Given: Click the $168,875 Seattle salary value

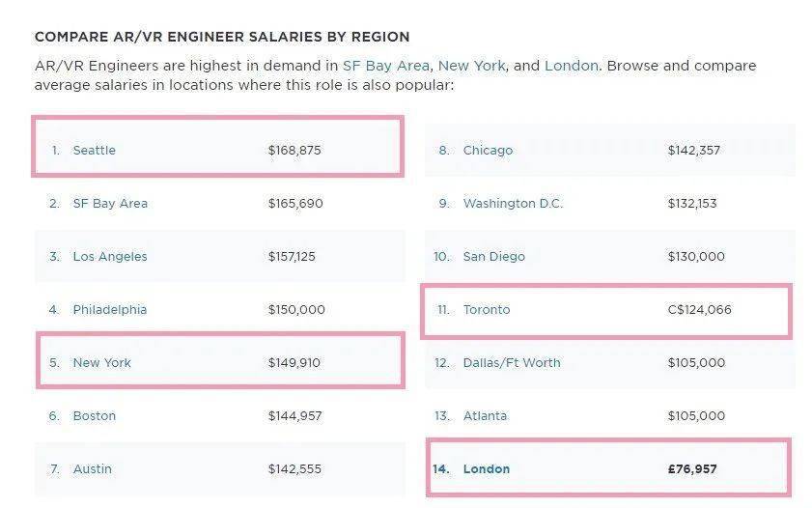Looking at the screenshot, I should click(294, 150).
